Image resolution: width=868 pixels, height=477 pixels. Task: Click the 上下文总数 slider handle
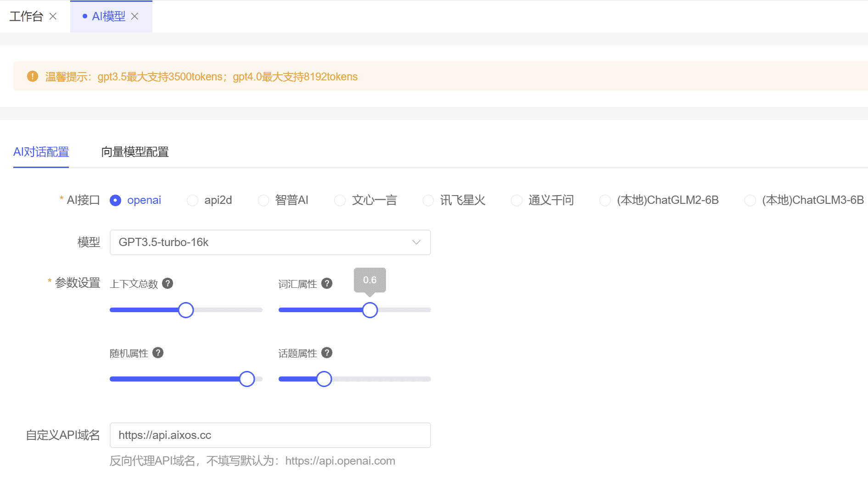pos(186,310)
